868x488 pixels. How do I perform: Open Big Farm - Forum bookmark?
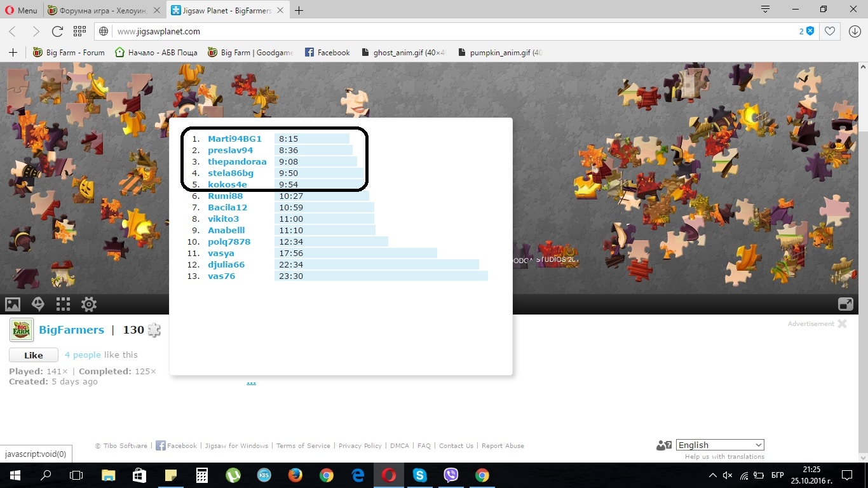(69, 53)
